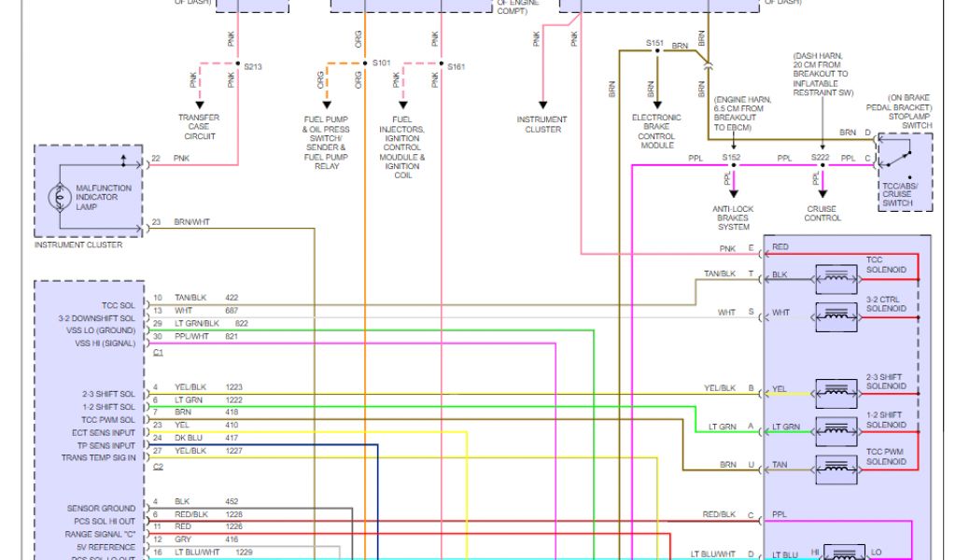Select the 3-2 CTRL solenoid coil symbol
Image resolution: width=956 pixels, height=560 pixels.
[836, 313]
